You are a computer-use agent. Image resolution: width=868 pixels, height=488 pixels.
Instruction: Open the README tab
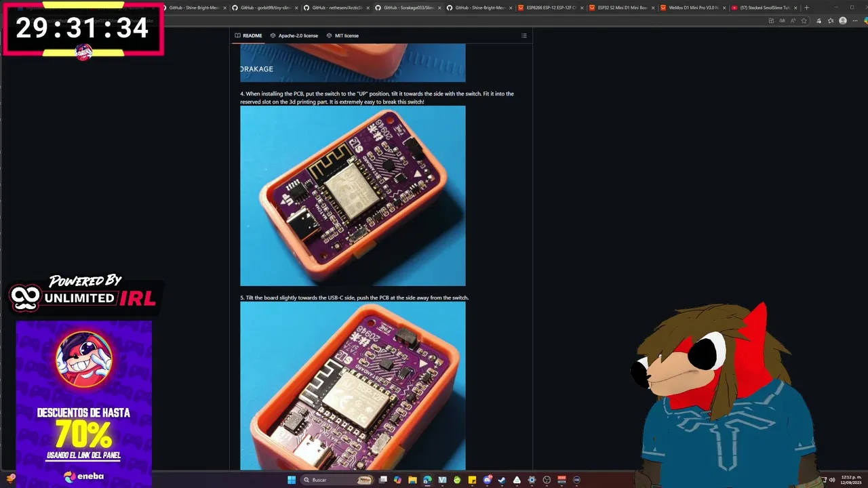click(248, 35)
